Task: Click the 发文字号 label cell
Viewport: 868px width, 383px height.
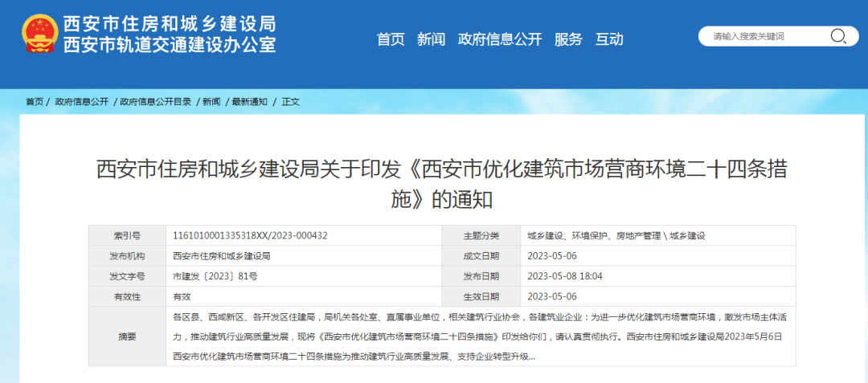Action: tap(127, 276)
